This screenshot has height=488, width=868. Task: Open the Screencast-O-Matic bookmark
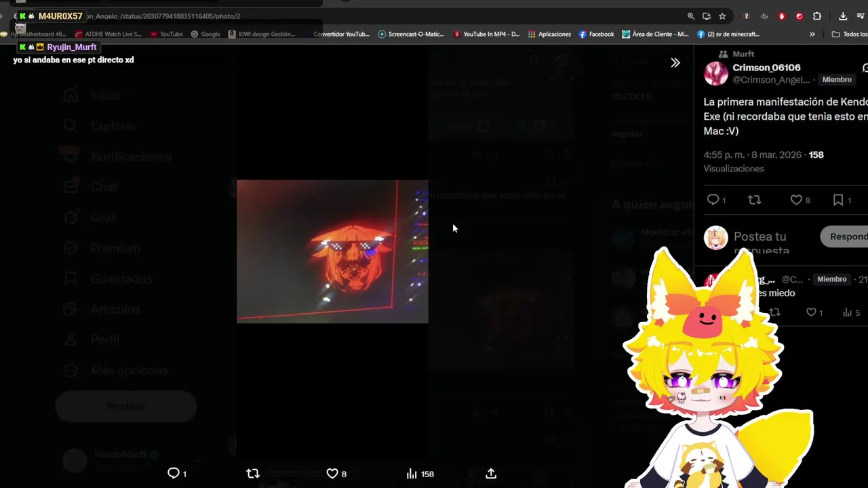(411, 34)
